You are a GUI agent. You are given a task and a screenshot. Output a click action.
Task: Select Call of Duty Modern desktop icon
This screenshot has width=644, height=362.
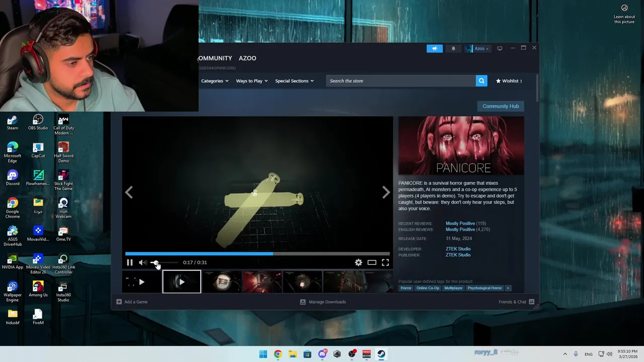tap(63, 125)
